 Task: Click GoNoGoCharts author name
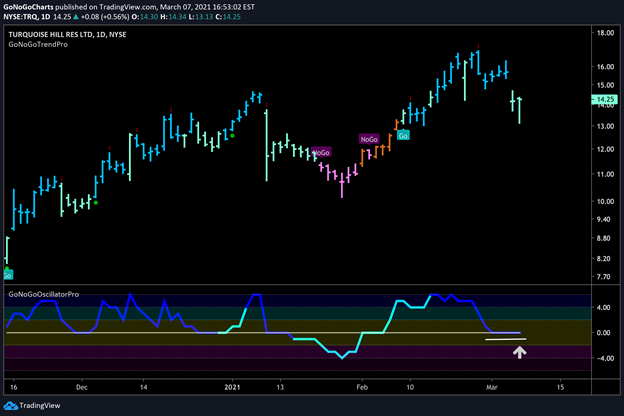[28, 7]
